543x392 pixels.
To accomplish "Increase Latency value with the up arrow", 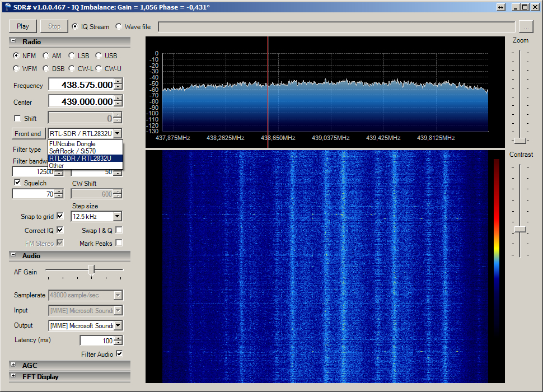I will click(119, 338).
